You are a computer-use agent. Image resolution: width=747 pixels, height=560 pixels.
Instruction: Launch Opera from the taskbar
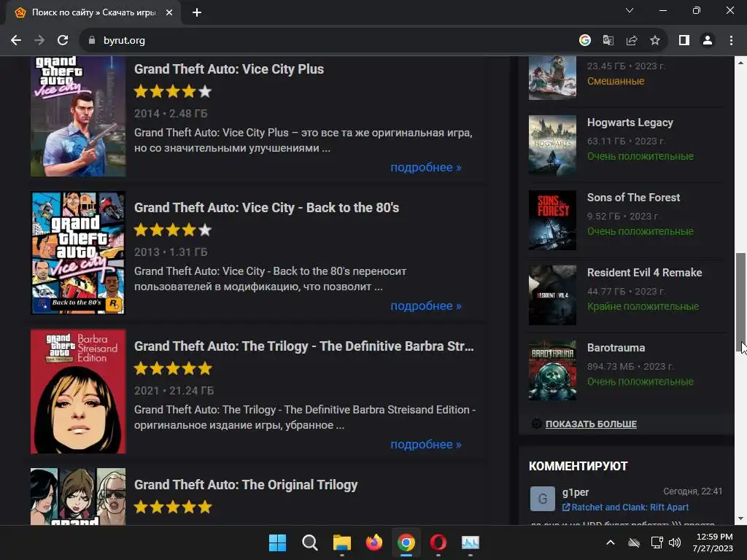(x=438, y=542)
